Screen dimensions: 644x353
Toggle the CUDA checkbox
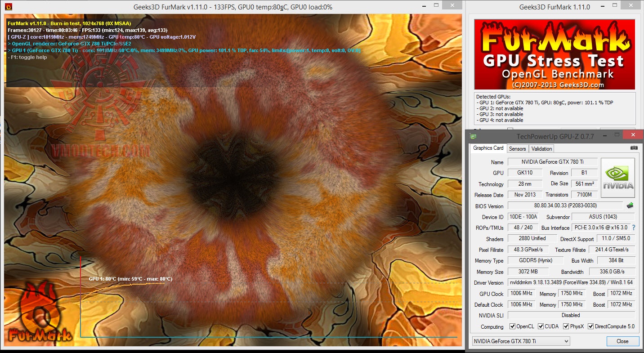(541, 326)
